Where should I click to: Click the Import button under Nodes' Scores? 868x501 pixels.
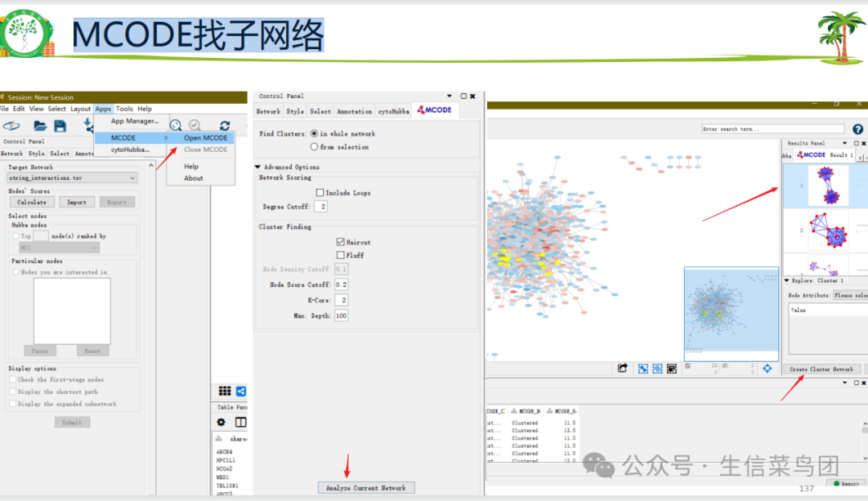coord(76,202)
